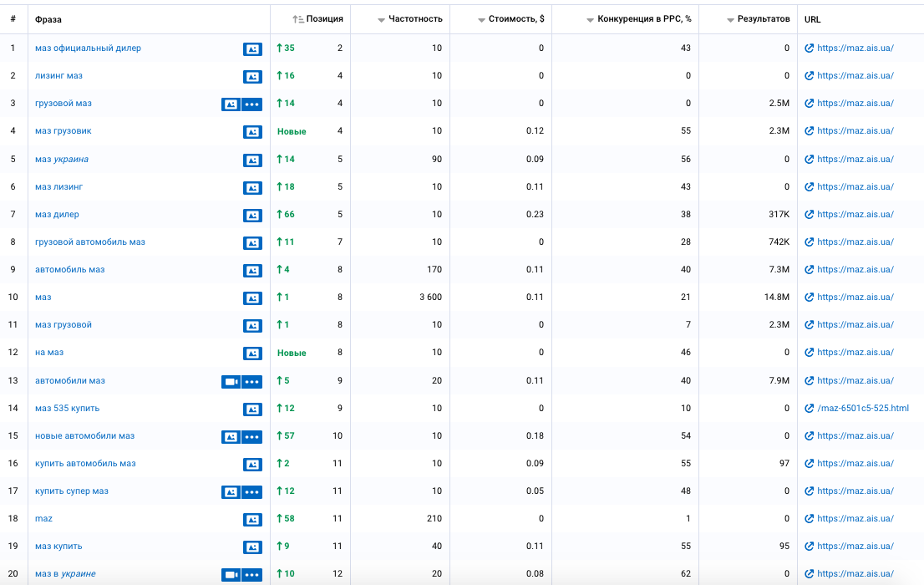Click Новые label in на маз row
Viewport: 924px width, 585px height.
(x=292, y=353)
